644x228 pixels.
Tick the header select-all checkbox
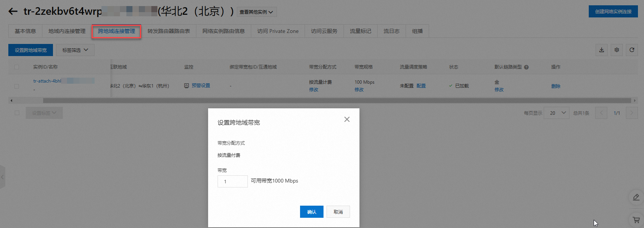[x=17, y=67]
